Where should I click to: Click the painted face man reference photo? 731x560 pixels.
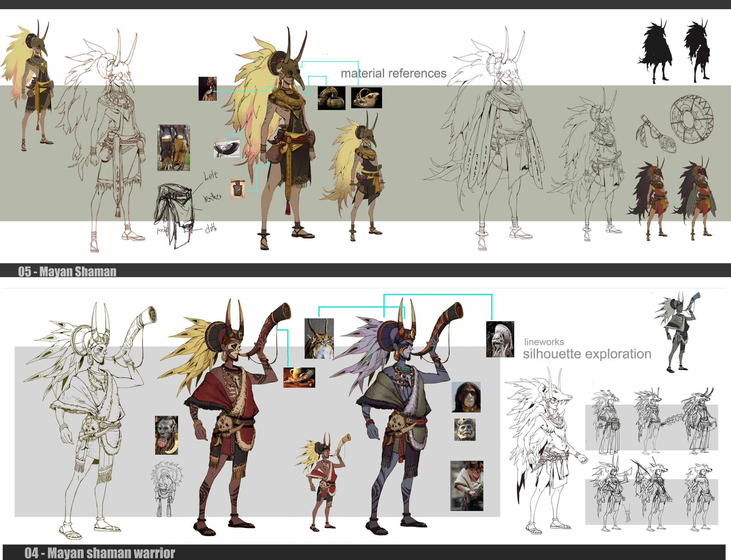466,397
